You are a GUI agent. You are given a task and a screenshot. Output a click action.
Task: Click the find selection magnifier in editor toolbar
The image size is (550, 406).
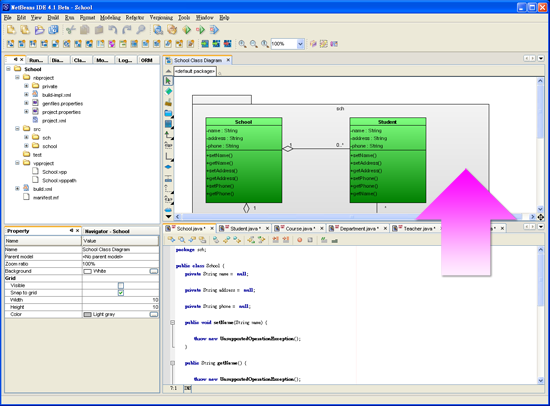(182, 240)
